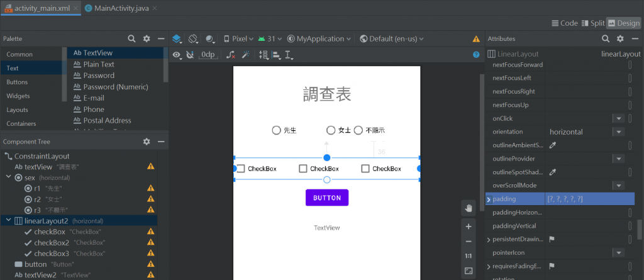644x280 pixels.
Task: Switch to Design view mode
Action: [x=624, y=23]
